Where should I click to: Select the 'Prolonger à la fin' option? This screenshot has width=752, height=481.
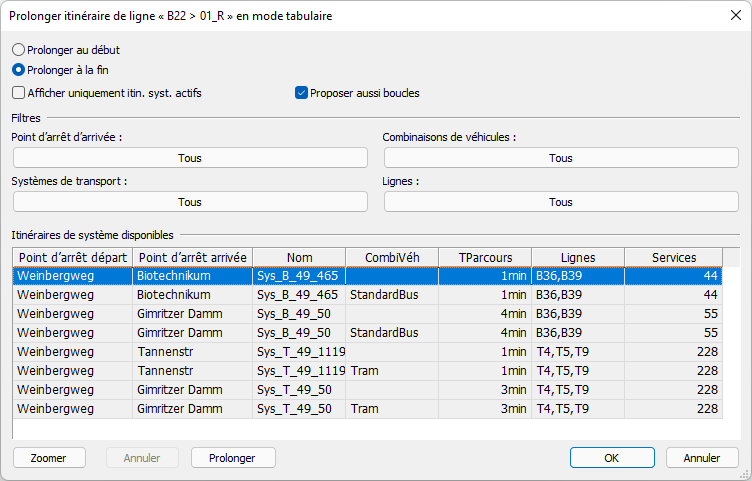[19, 70]
